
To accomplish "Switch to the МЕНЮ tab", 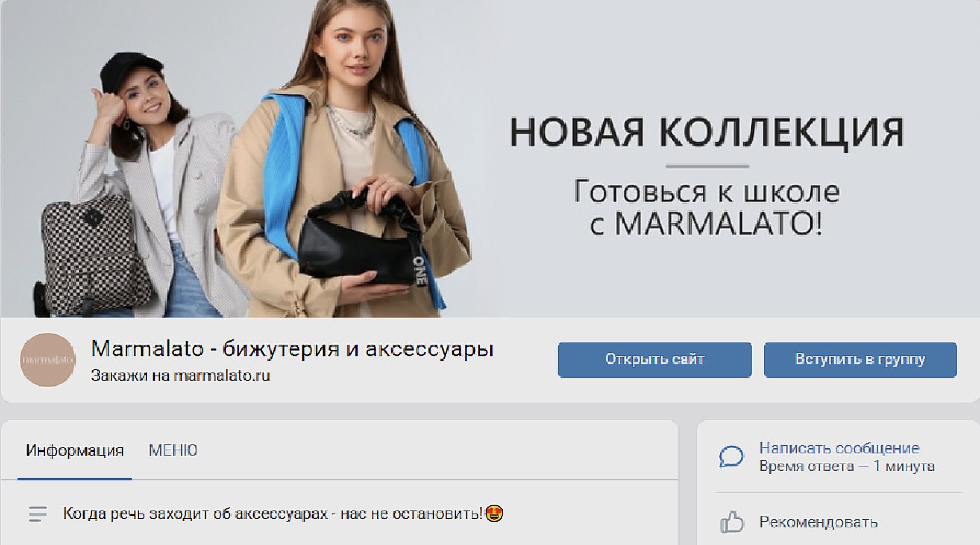I will click(x=173, y=450).
